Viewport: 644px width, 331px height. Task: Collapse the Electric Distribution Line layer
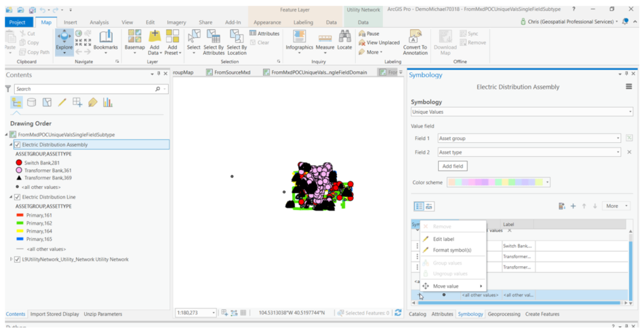click(x=11, y=197)
